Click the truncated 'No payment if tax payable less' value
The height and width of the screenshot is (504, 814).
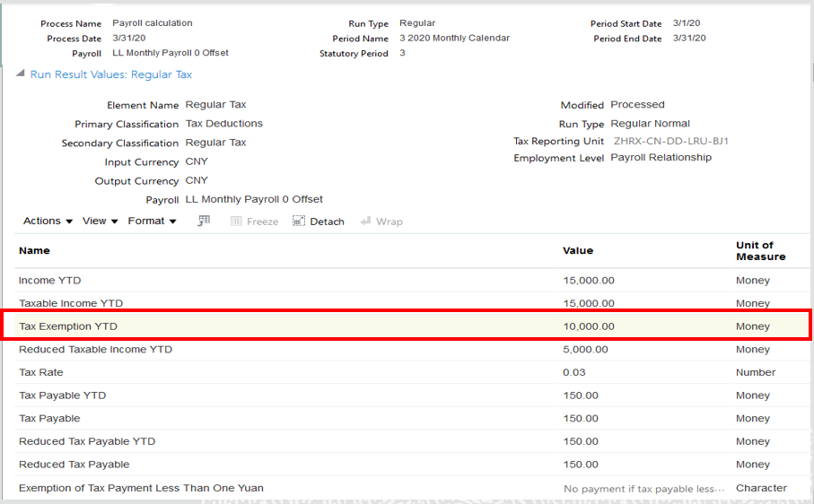643,489
